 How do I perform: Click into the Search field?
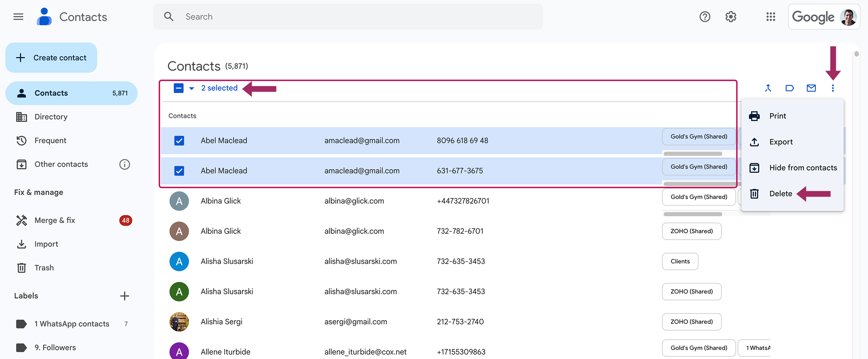point(348,17)
